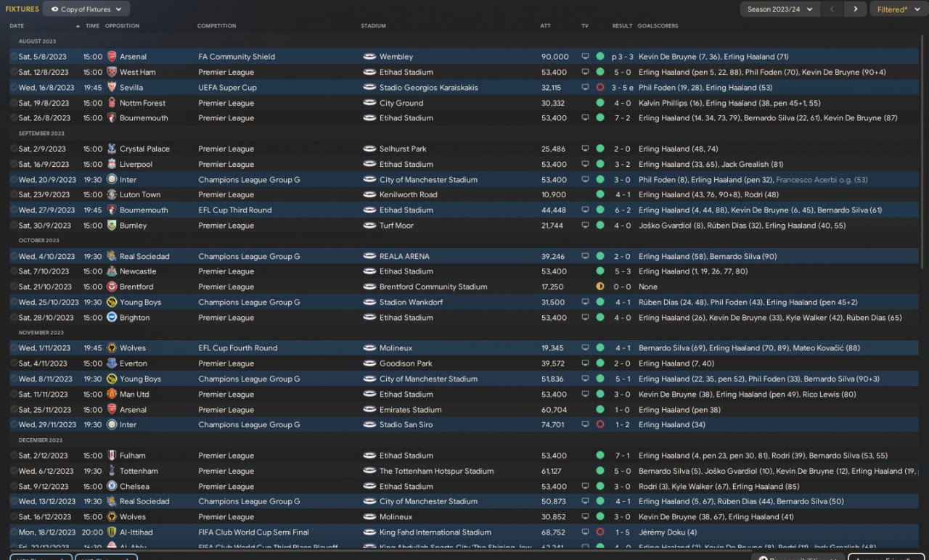Click the Liverpool club badge
The height and width of the screenshot is (560, 929).
[x=112, y=164]
